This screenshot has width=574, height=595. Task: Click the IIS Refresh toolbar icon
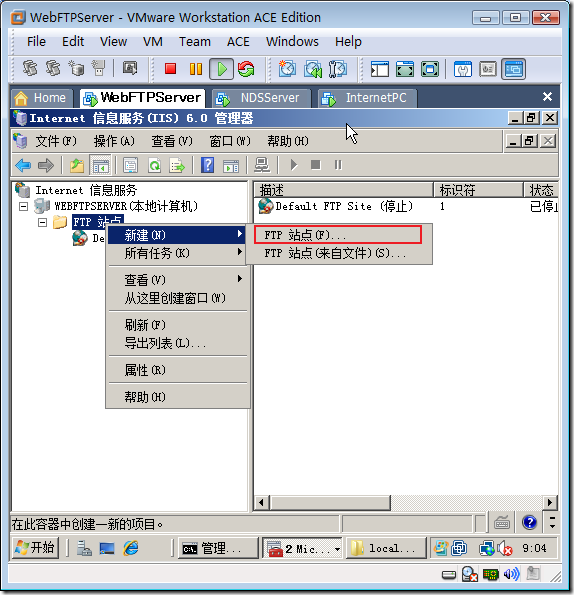pyautogui.click(x=154, y=165)
